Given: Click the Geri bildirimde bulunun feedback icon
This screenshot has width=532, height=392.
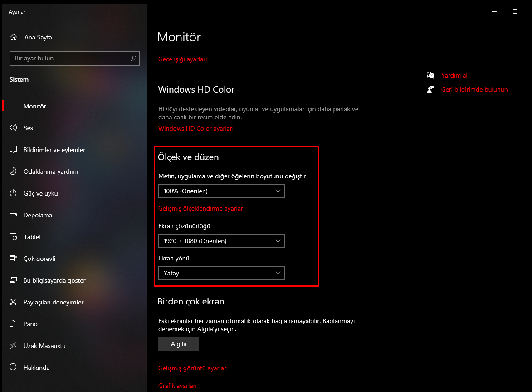Looking at the screenshot, I should (430, 89).
